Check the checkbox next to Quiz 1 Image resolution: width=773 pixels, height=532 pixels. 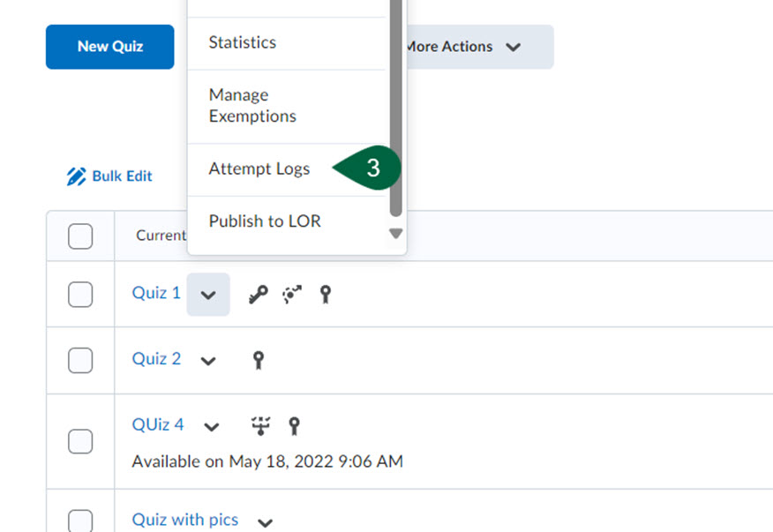(79, 294)
